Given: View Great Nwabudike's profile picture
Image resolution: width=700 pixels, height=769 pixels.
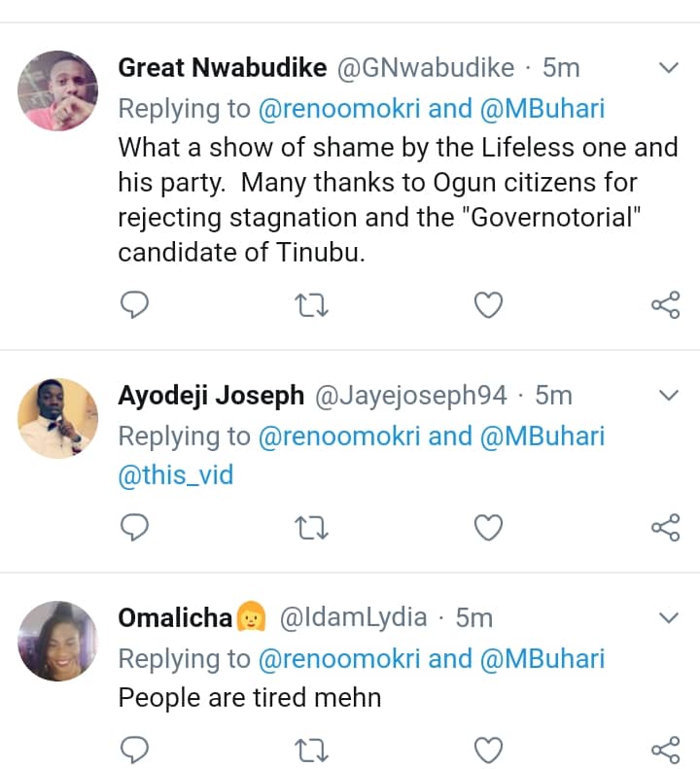Looking at the screenshot, I should [x=58, y=90].
